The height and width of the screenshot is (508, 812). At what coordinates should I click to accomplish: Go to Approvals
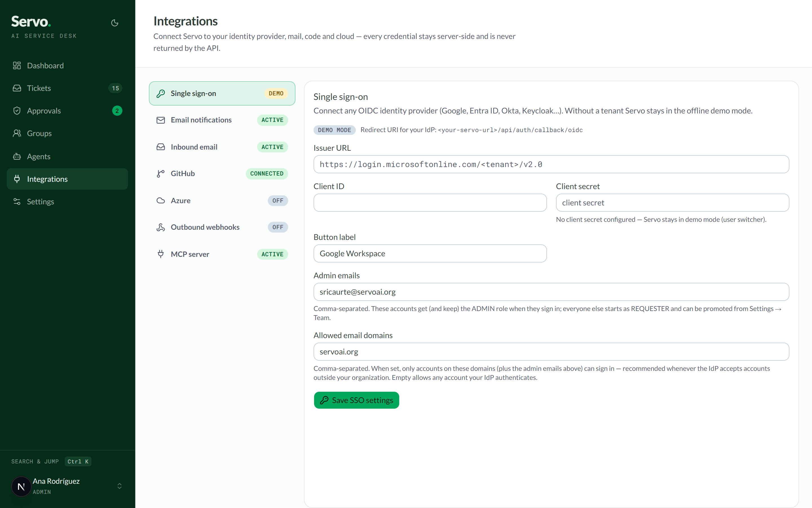[x=67, y=111]
